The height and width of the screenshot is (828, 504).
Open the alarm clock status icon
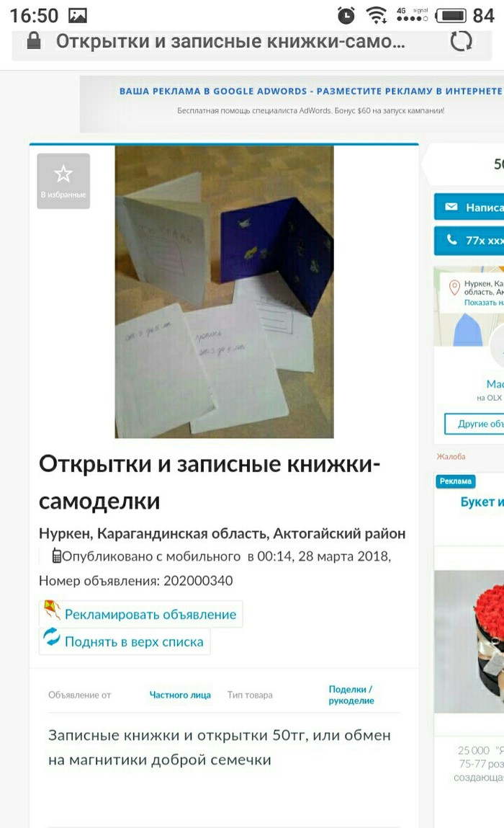(x=346, y=15)
